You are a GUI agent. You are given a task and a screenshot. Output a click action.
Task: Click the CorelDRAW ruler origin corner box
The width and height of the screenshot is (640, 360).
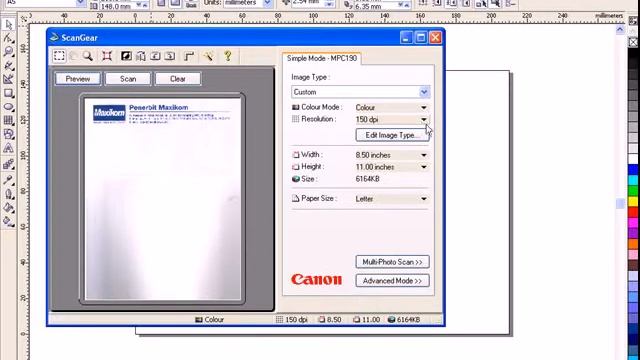tap(24, 18)
